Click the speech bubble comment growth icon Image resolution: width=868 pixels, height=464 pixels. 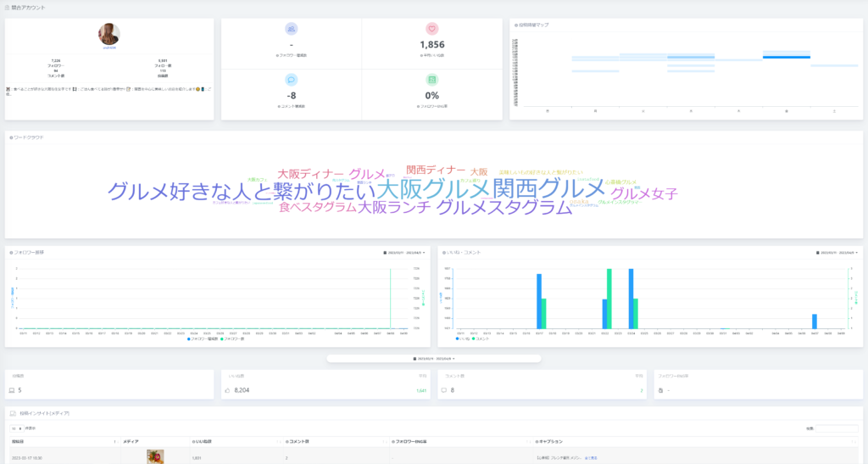point(292,80)
